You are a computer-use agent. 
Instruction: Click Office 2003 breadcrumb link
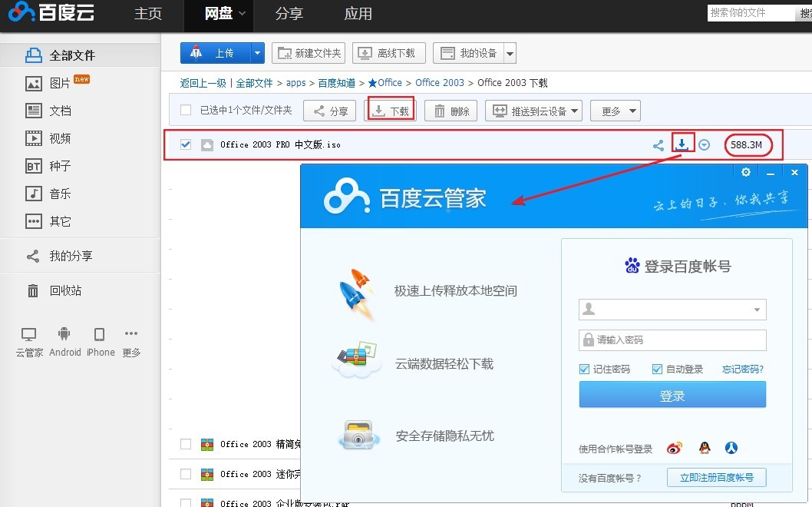[440, 83]
